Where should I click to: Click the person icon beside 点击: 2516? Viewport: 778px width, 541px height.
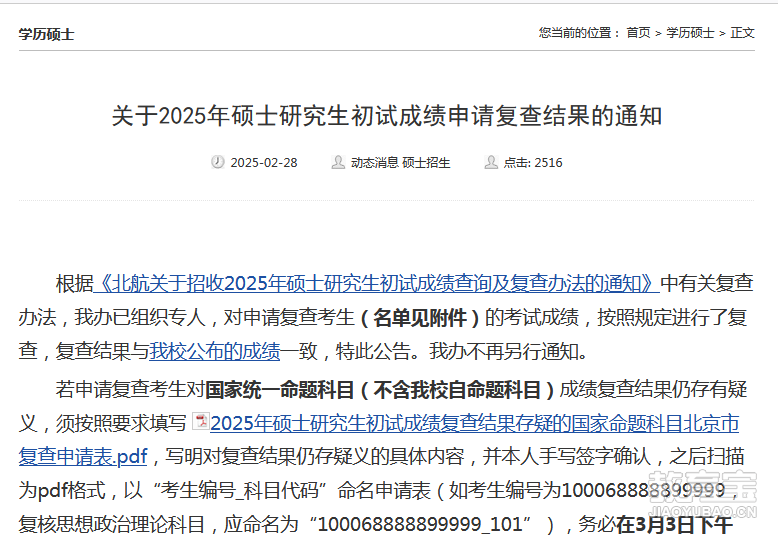[491, 162]
